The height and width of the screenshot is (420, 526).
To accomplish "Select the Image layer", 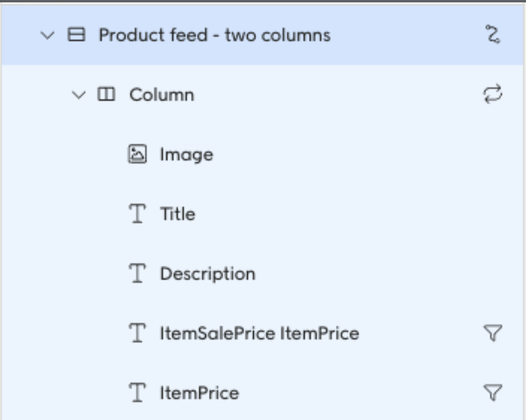I will point(186,155).
